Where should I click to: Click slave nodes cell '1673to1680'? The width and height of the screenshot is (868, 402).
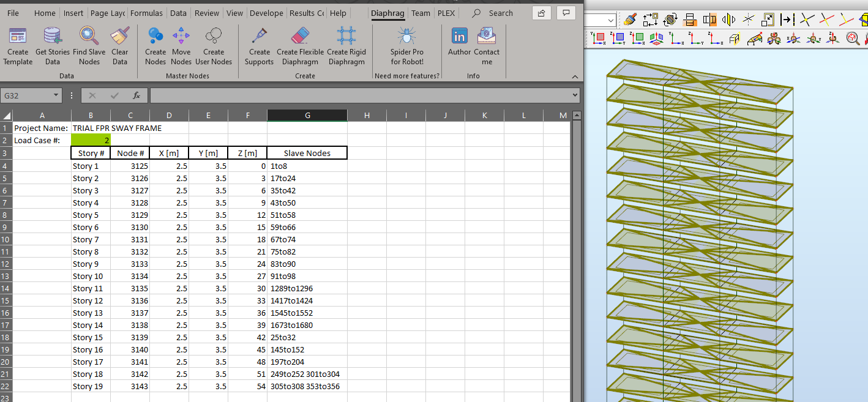point(307,325)
